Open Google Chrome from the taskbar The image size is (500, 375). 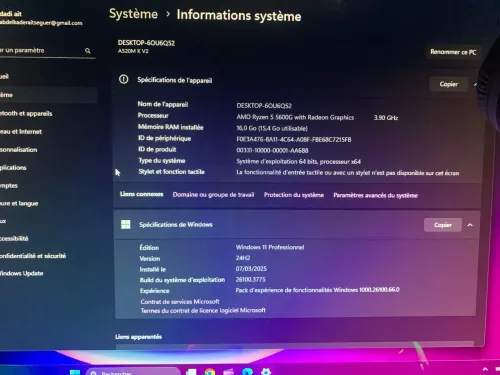[210, 372]
